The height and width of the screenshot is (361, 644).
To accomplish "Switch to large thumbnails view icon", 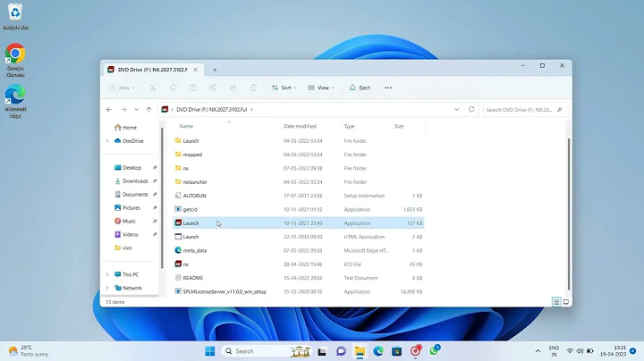I will click(566, 302).
